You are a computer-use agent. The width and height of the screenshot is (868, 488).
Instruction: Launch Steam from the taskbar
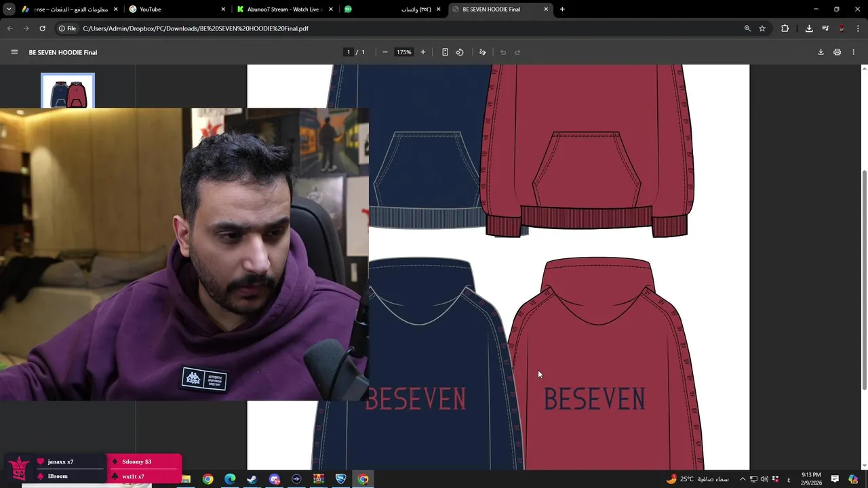252,479
